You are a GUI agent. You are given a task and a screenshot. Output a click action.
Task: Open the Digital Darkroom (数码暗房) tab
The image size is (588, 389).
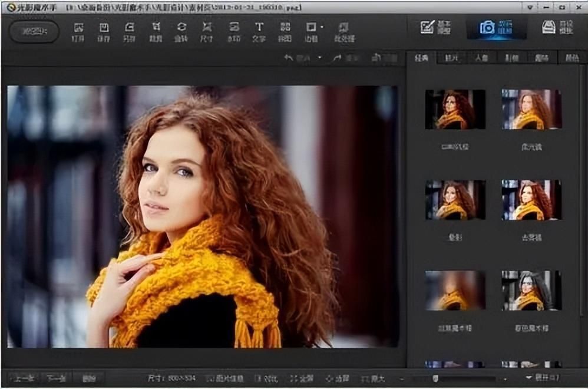coord(495,28)
